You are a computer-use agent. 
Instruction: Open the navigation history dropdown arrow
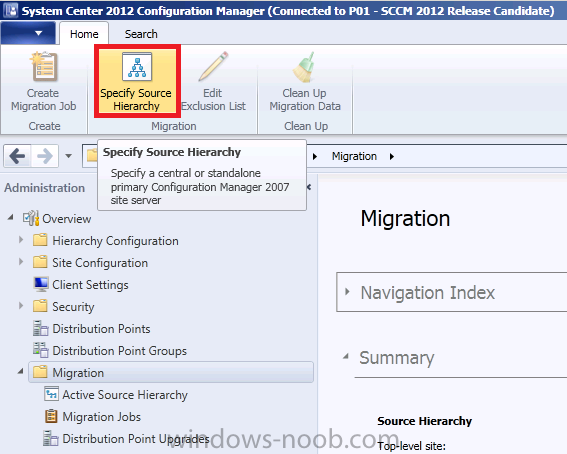[68, 156]
